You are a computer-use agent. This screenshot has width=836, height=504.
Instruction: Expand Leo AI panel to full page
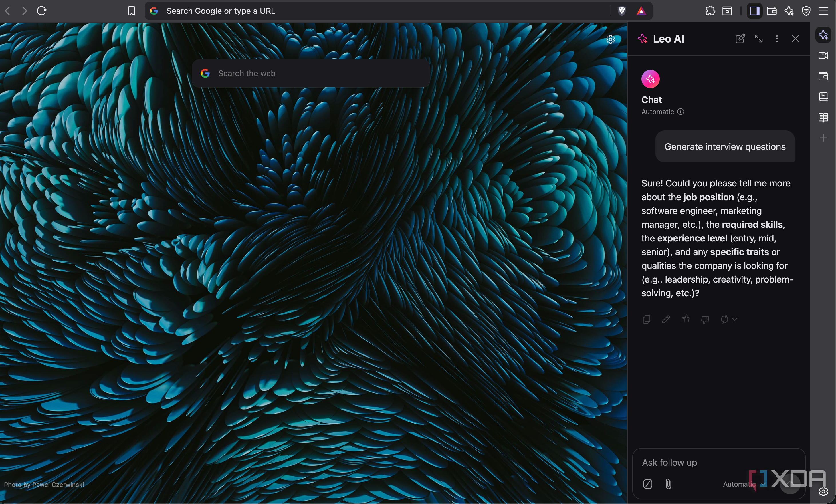click(x=759, y=39)
